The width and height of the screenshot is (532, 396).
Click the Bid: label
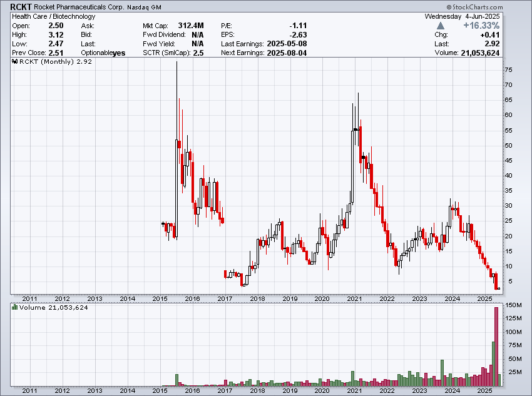pos(86,34)
